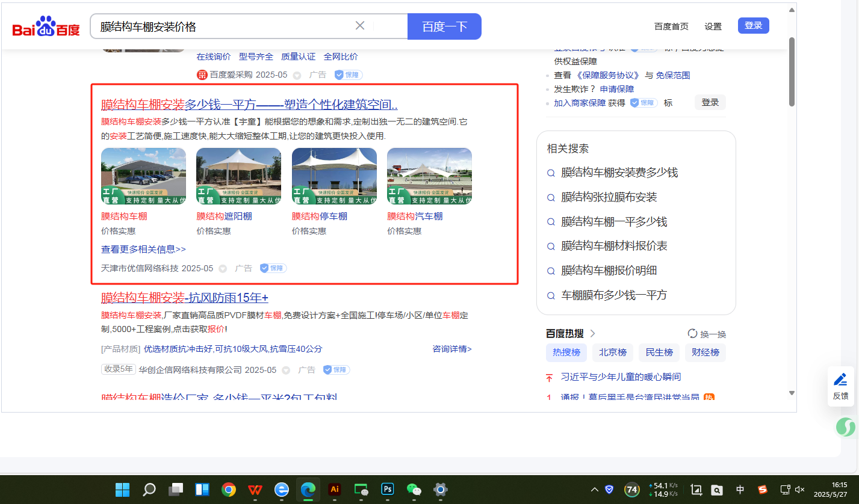The image size is (859, 504).
Task: Click the search magnifier next to 膜结构张拉膜布安装
Action: click(x=550, y=198)
